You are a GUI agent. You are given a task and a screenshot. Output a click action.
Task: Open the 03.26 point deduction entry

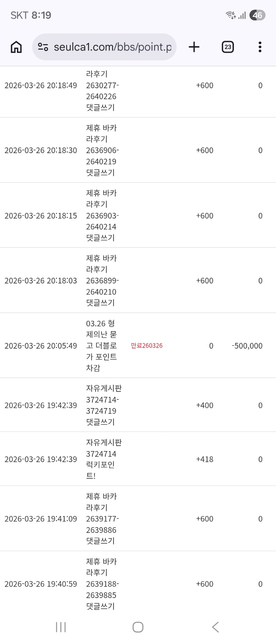point(101,346)
